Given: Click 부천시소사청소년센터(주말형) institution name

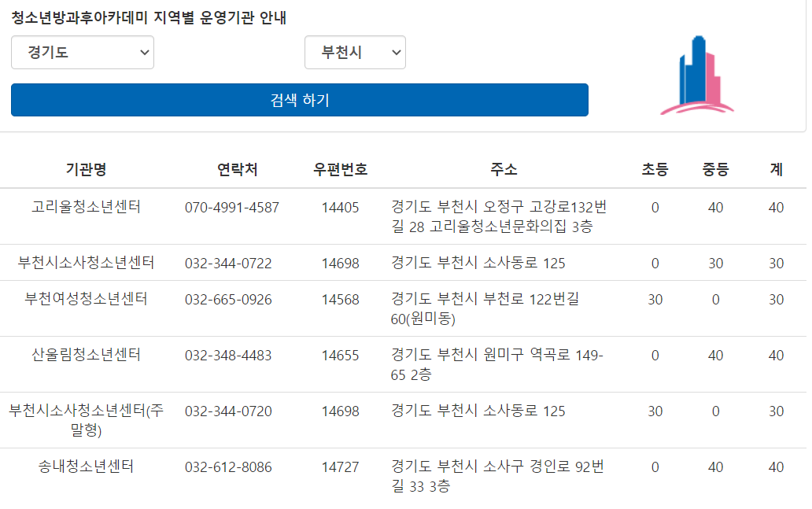Looking at the screenshot, I should click(86, 420).
